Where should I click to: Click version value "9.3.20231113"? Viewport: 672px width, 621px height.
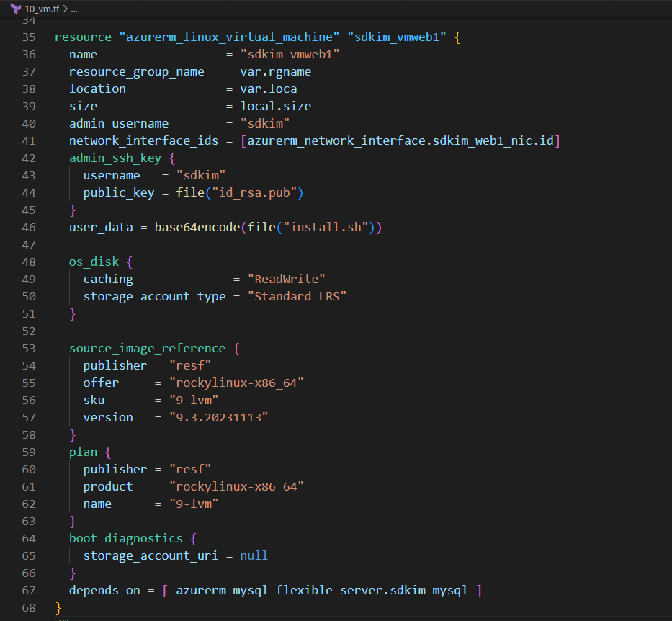(218, 417)
